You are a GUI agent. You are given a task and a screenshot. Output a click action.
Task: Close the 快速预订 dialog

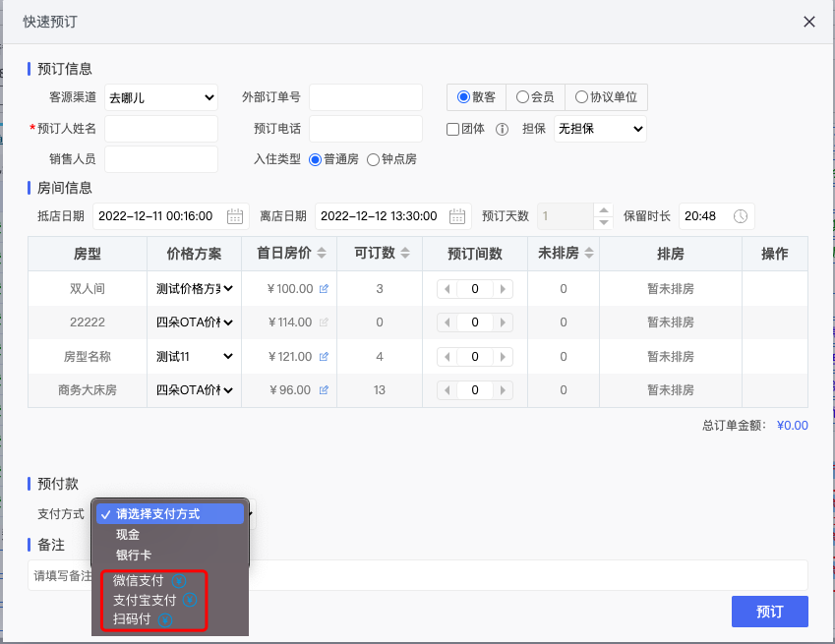[808, 22]
